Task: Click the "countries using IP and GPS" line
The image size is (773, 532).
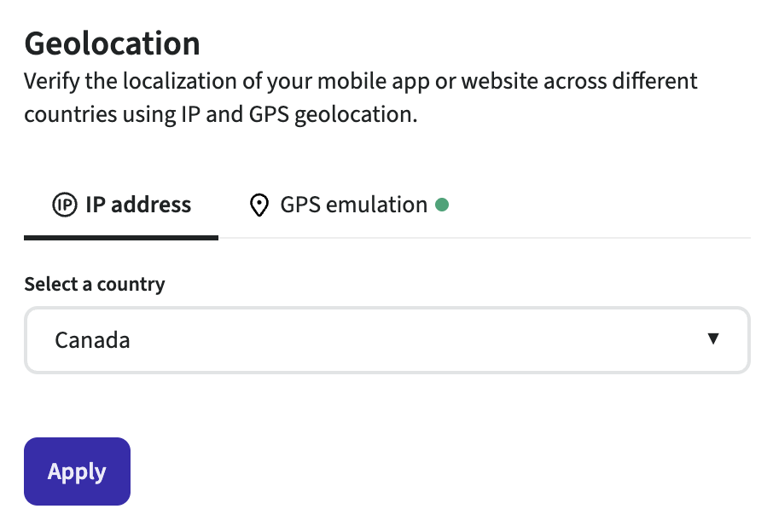Action: (221, 114)
